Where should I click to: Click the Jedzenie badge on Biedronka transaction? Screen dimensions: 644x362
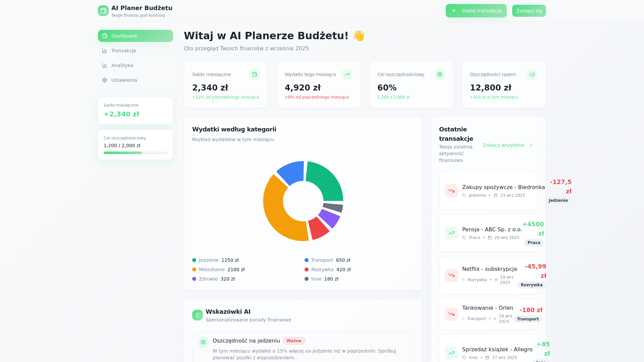tap(558, 200)
